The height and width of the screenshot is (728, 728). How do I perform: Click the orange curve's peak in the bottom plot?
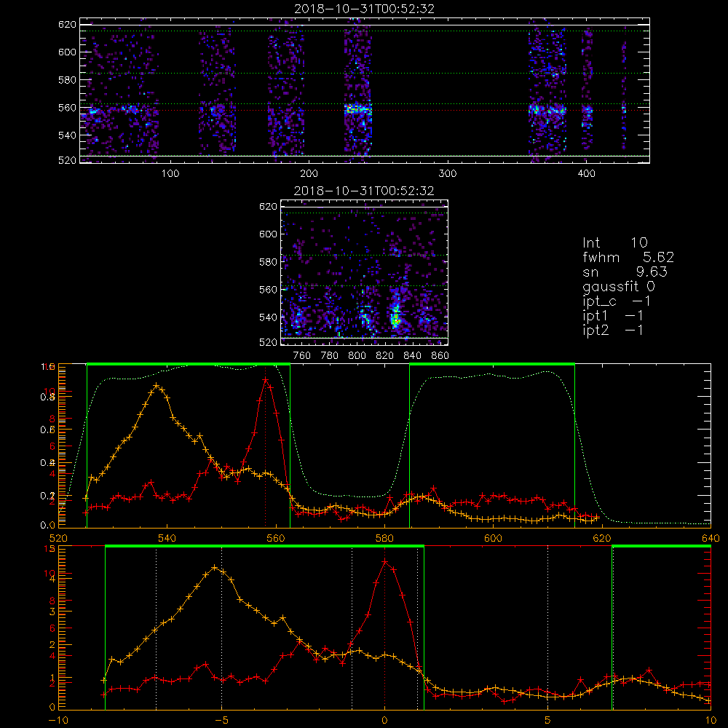point(214,567)
